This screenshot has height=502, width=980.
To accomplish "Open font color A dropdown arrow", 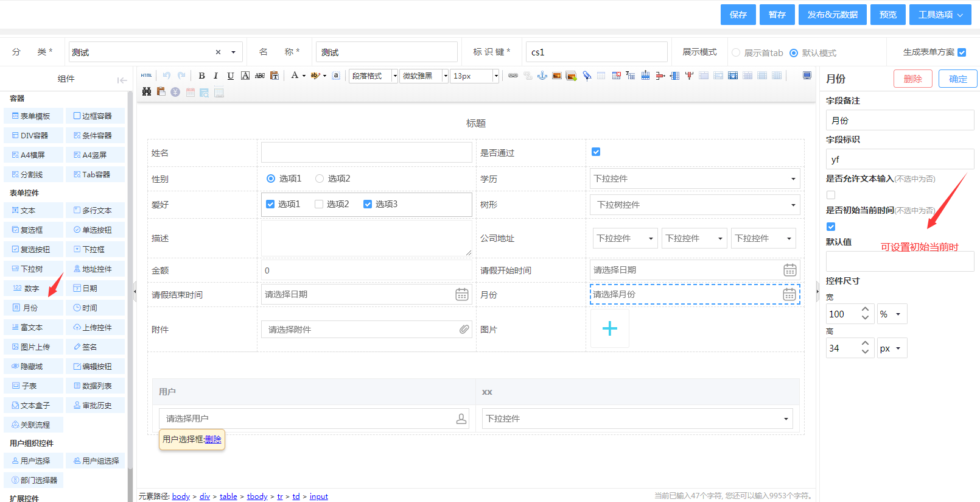I will pos(304,76).
